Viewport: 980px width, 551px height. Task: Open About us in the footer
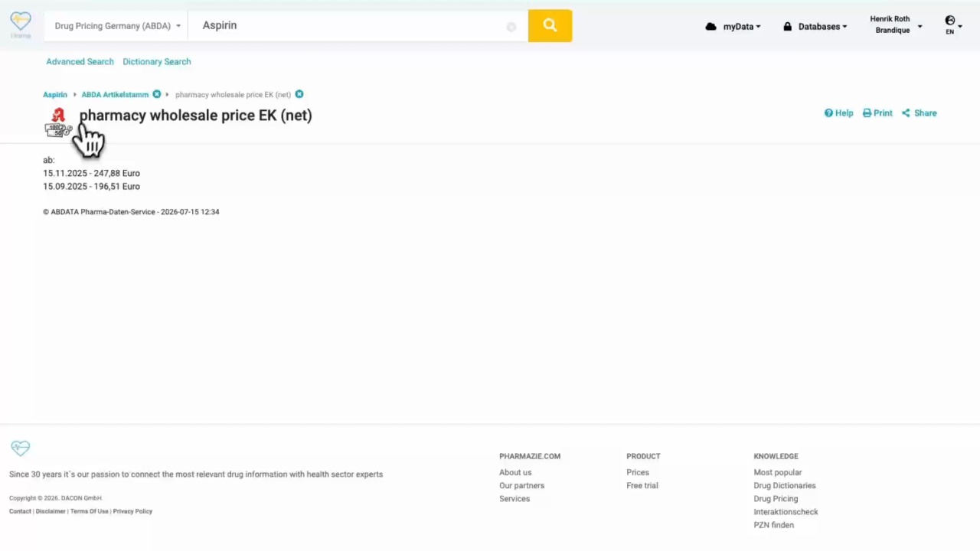point(515,473)
